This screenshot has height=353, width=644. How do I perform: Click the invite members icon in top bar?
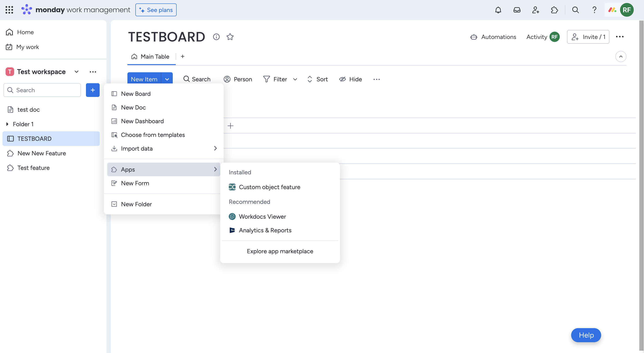536,10
